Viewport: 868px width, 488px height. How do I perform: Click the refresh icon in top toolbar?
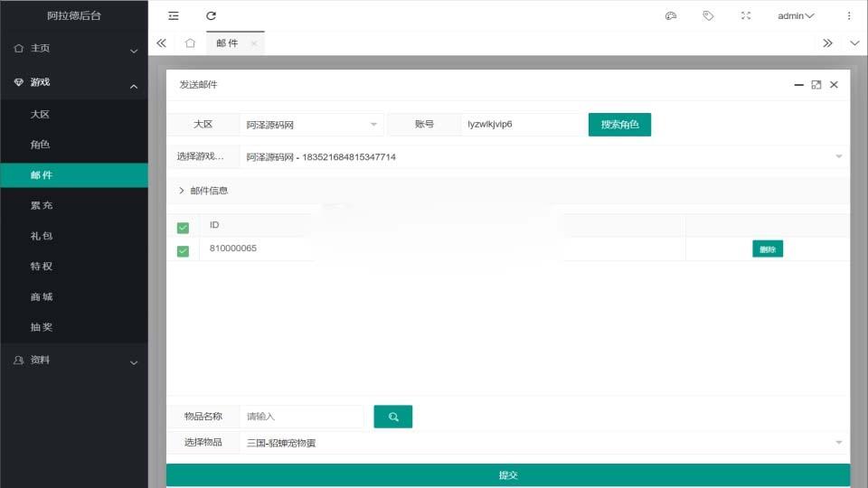pyautogui.click(x=211, y=15)
